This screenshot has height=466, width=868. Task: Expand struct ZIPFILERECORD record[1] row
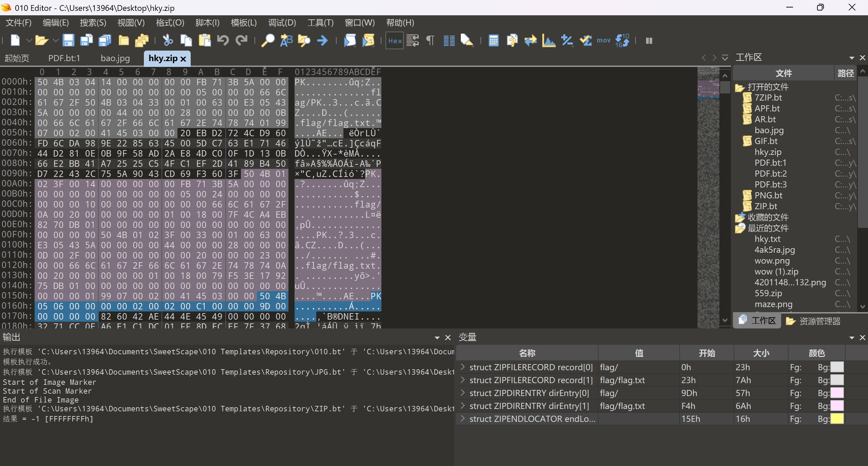[x=462, y=380]
